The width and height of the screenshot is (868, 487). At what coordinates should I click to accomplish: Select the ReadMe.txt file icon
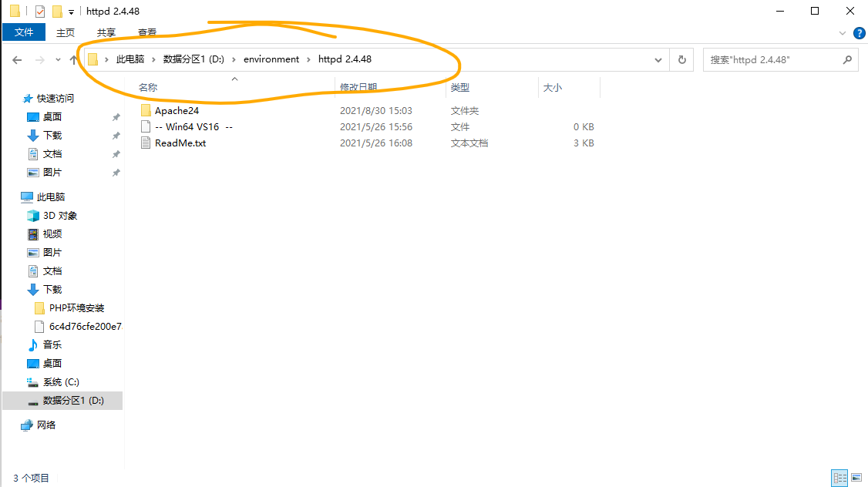point(146,143)
